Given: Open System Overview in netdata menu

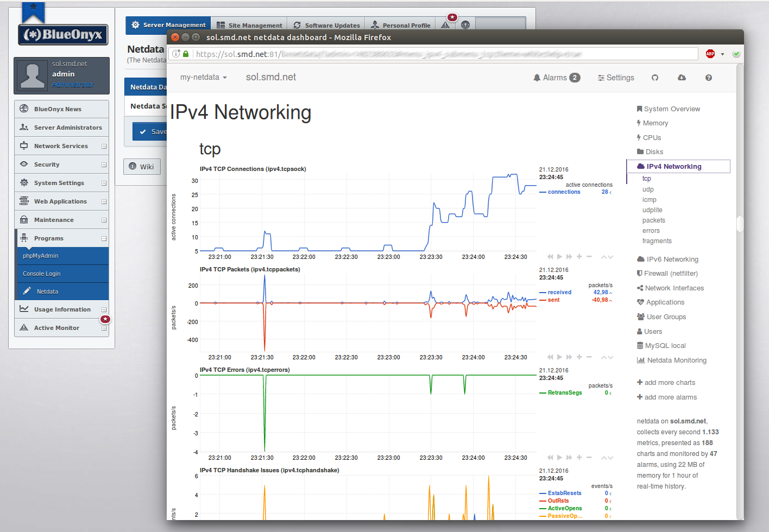Looking at the screenshot, I should point(669,109).
